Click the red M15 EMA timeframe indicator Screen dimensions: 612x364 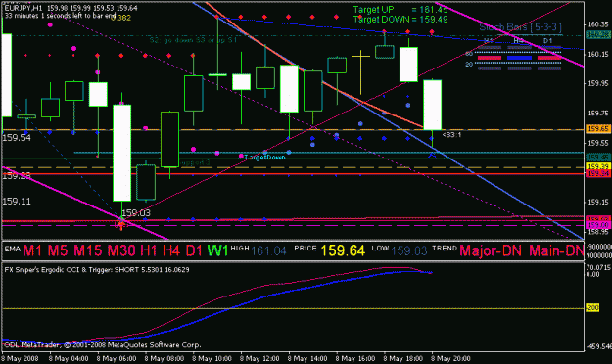88,250
